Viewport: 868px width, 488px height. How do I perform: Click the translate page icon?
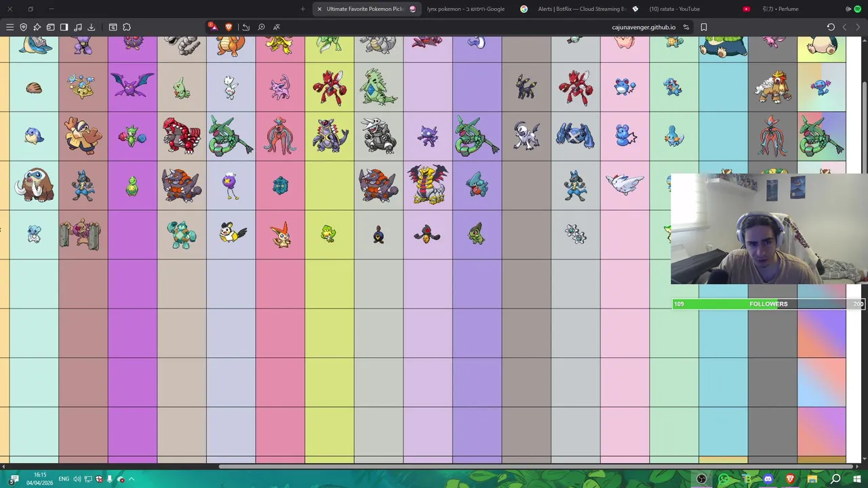[277, 27]
